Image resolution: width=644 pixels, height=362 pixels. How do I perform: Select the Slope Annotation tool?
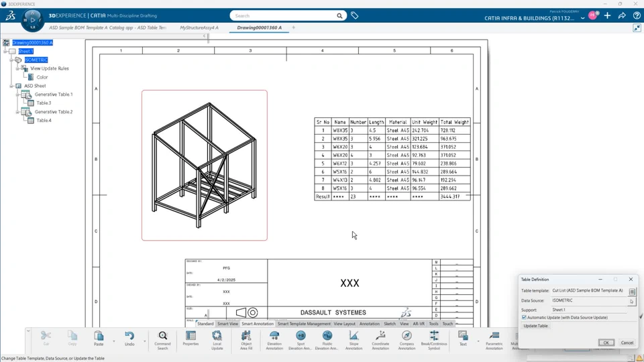(354, 341)
